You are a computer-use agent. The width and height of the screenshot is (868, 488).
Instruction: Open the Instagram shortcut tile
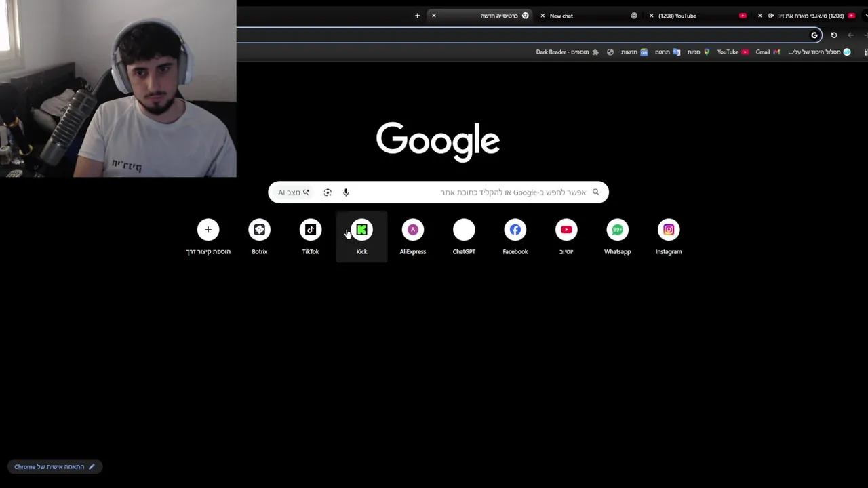[669, 237]
